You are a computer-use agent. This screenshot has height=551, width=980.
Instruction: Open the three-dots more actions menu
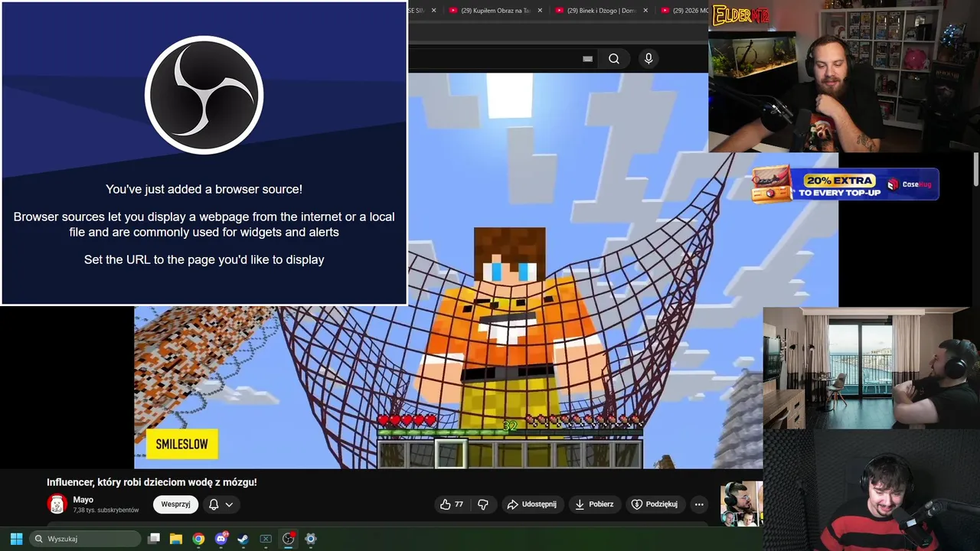point(699,504)
